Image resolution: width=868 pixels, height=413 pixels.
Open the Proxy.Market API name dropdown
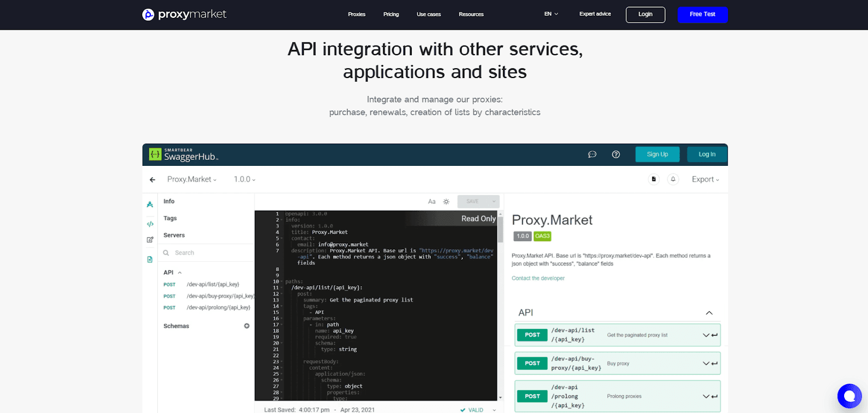tap(192, 179)
